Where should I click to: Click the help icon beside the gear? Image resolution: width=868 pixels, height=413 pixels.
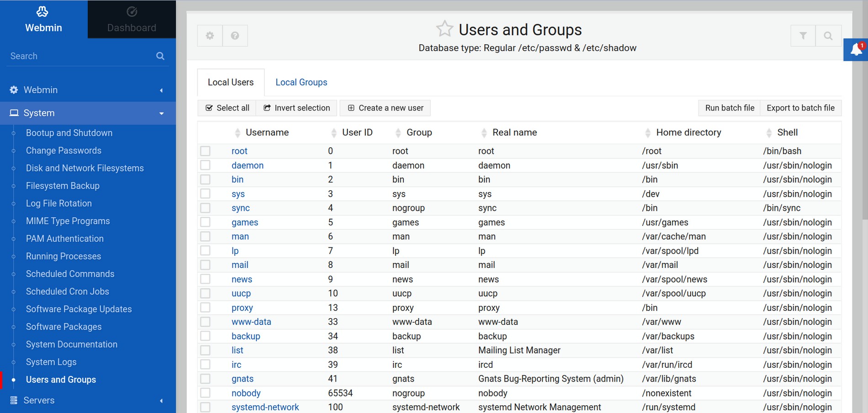point(235,35)
